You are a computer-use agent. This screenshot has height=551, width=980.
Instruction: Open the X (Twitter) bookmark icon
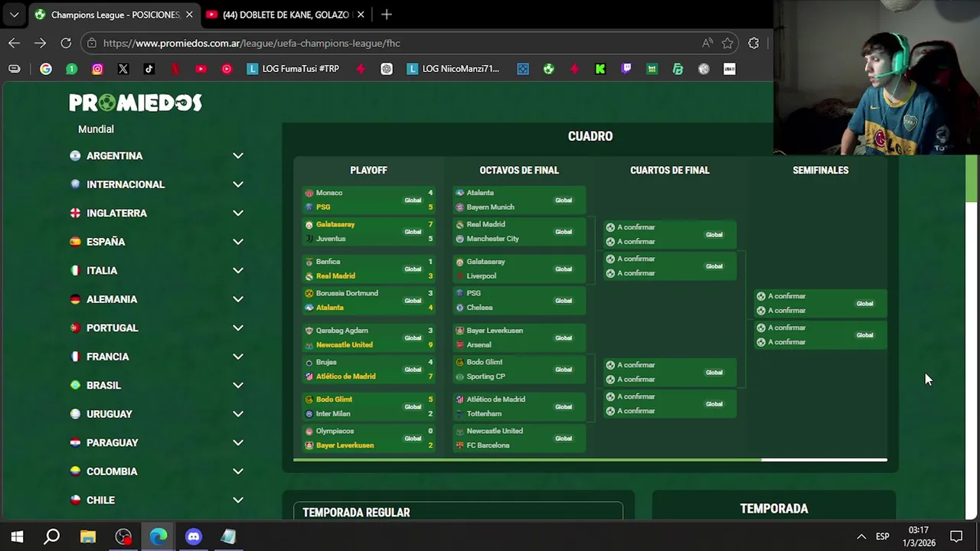pyautogui.click(x=123, y=69)
